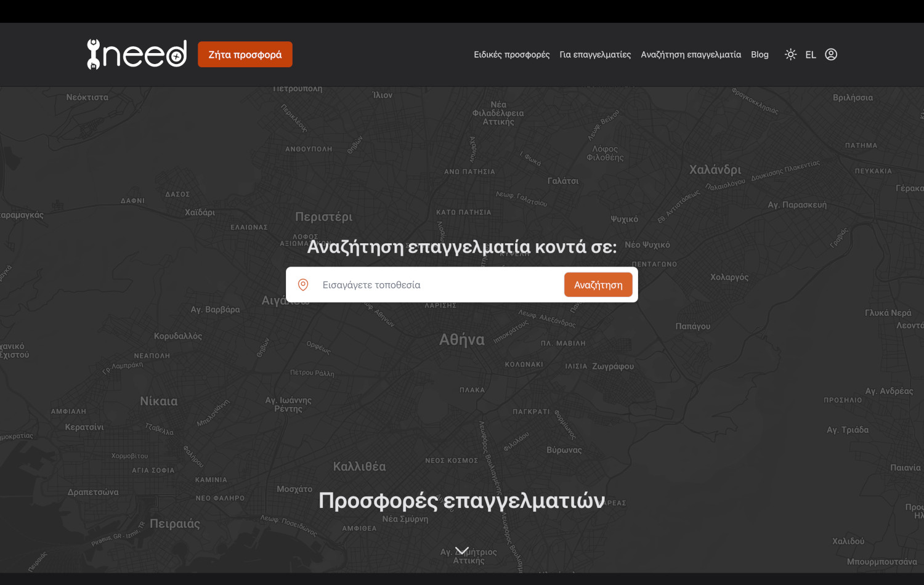The width and height of the screenshot is (924, 585).
Task: Click the ineed logo in the header
Action: click(137, 54)
